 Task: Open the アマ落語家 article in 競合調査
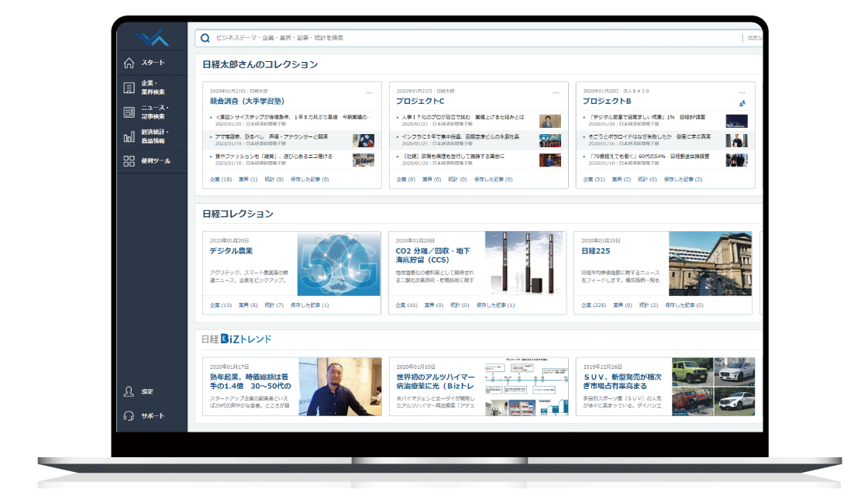271,136
